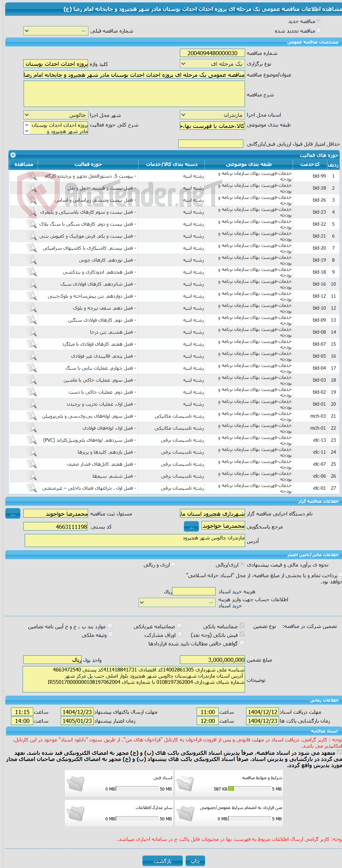Click view magnifier icon in row bld-10
The width and height of the screenshot is (342, 868).
pos(32,308)
